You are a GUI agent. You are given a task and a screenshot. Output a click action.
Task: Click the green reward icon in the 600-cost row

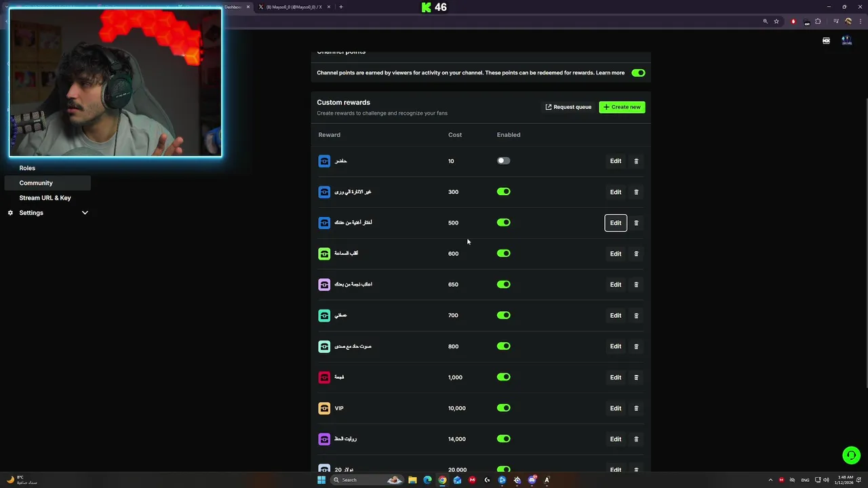coord(324,253)
